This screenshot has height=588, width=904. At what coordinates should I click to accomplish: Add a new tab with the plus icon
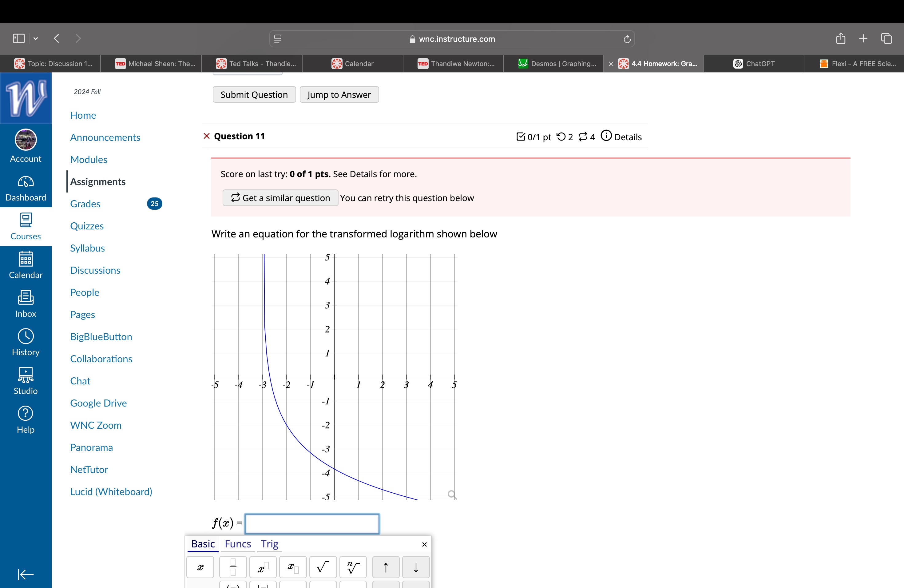(x=863, y=38)
